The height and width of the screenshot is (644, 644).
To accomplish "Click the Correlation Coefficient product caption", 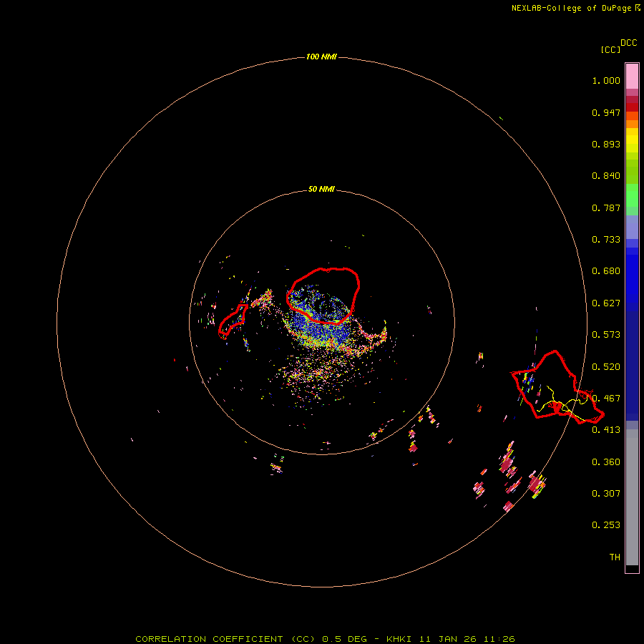I will (325, 639).
